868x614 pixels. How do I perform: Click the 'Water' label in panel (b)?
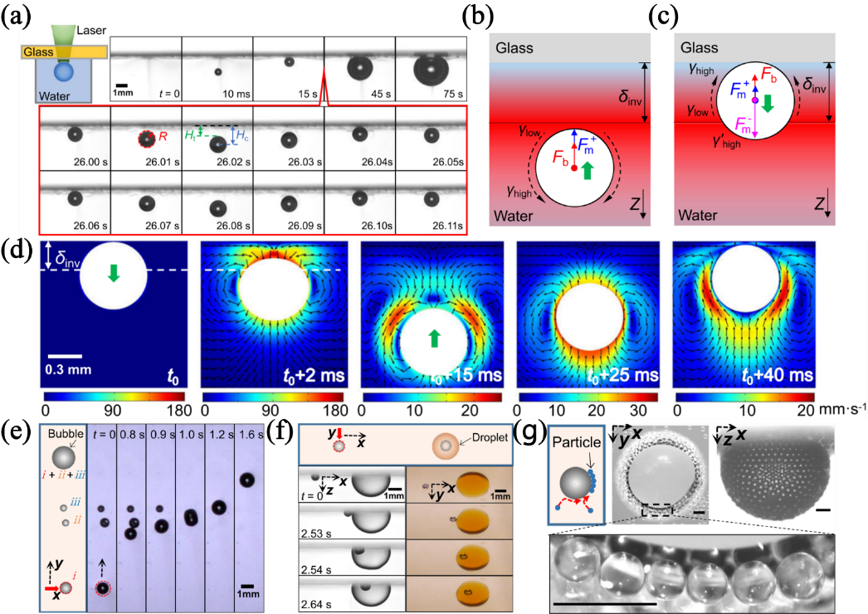(513, 216)
